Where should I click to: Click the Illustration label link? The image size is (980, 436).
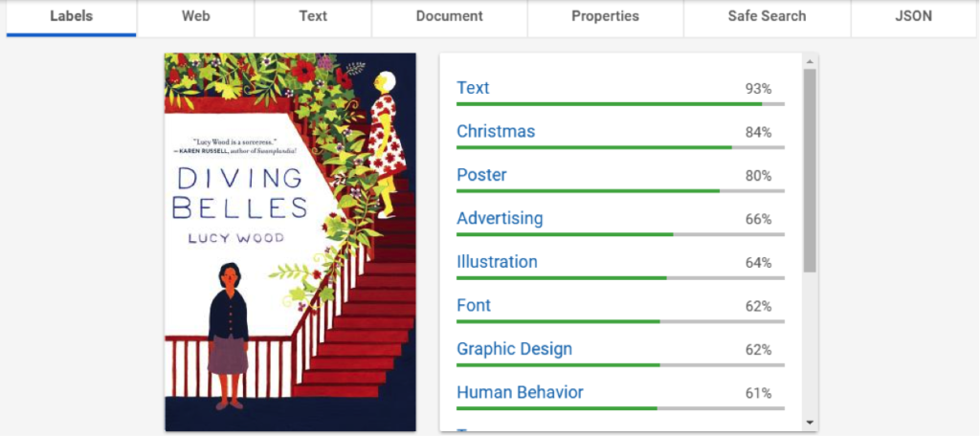pyautogui.click(x=497, y=262)
